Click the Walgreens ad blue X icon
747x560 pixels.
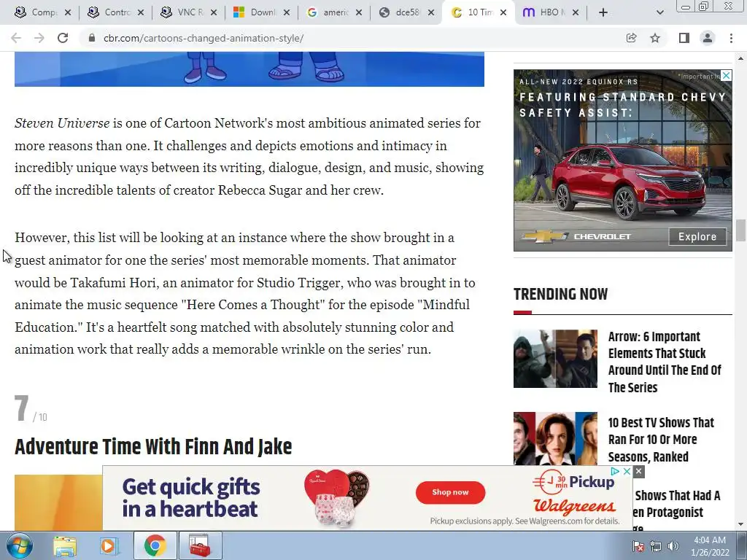(627, 471)
